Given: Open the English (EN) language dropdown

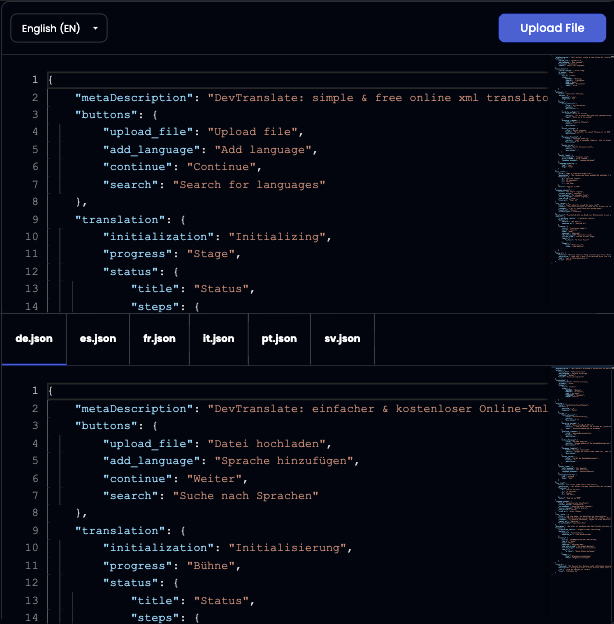Looking at the screenshot, I should tap(59, 28).
